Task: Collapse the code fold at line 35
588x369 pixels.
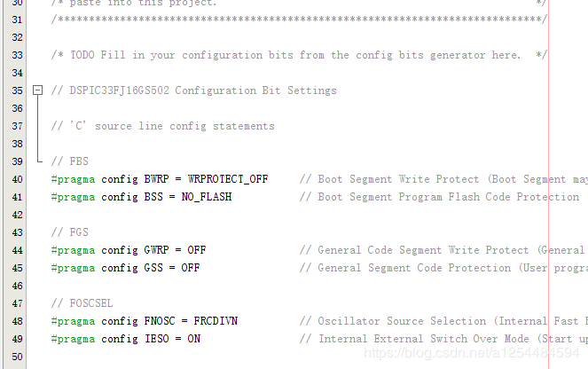Action: pyautogui.click(x=37, y=90)
